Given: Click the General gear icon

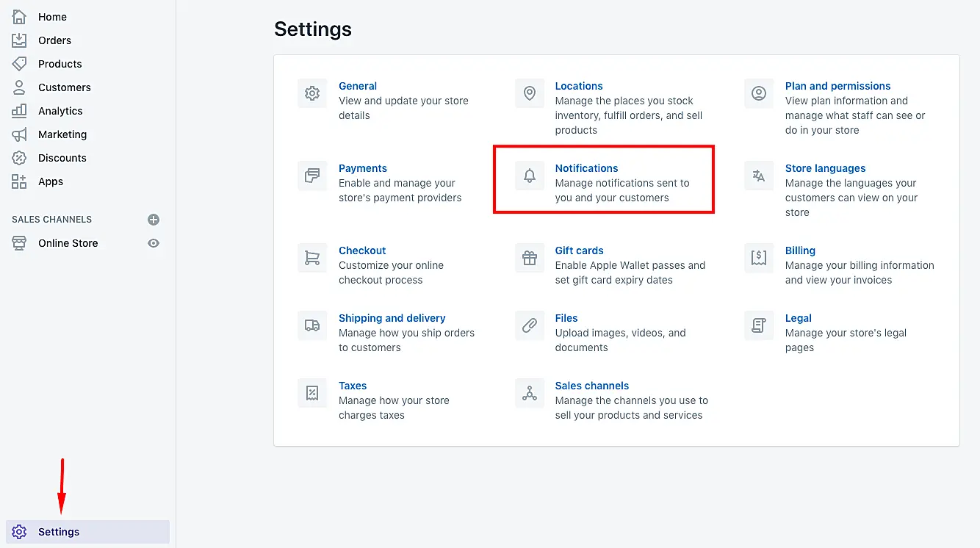Looking at the screenshot, I should [x=312, y=94].
